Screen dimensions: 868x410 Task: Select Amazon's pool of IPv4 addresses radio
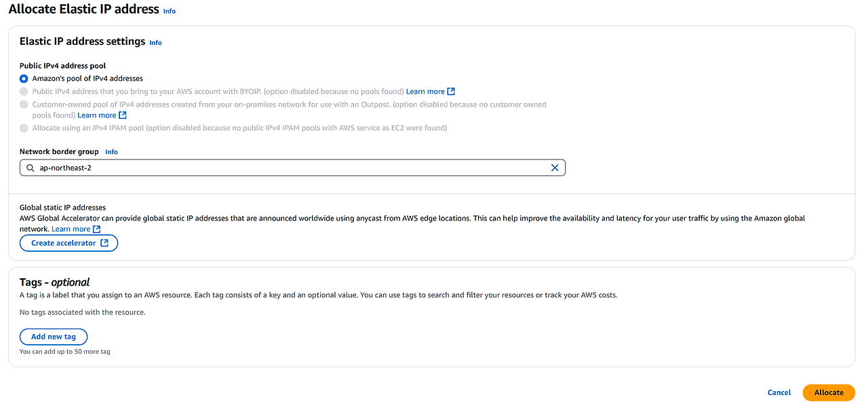pos(24,79)
